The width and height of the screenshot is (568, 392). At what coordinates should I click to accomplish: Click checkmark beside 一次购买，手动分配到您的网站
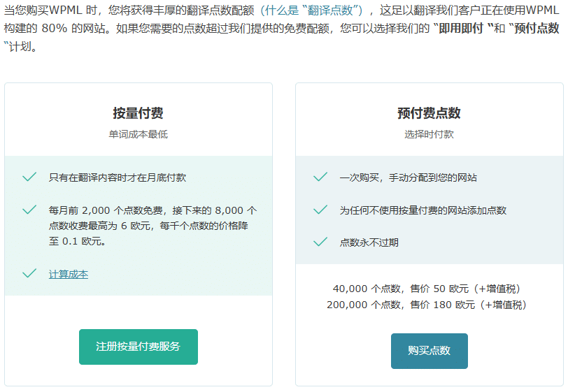click(320, 177)
